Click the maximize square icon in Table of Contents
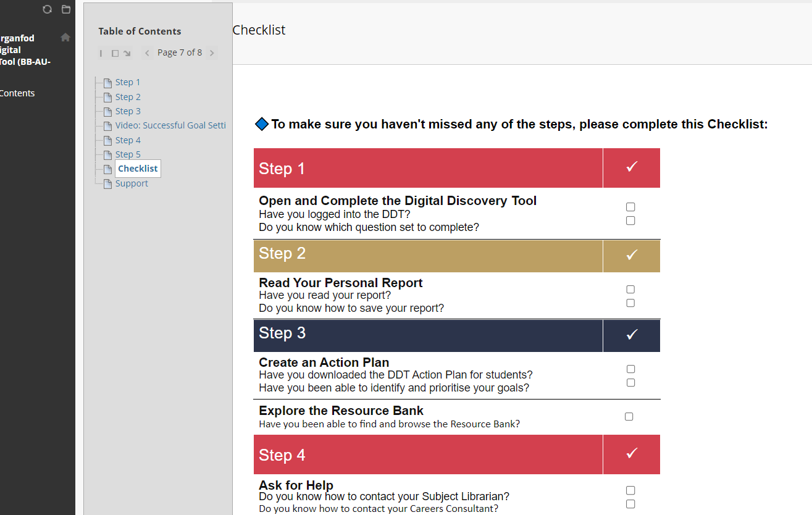812x515 pixels. (115, 54)
